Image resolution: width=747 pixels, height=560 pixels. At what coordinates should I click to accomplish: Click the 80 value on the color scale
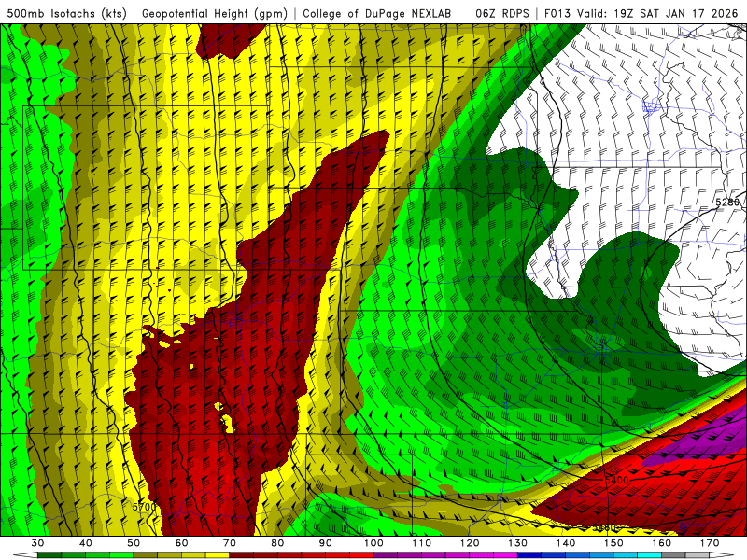point(277,543)
